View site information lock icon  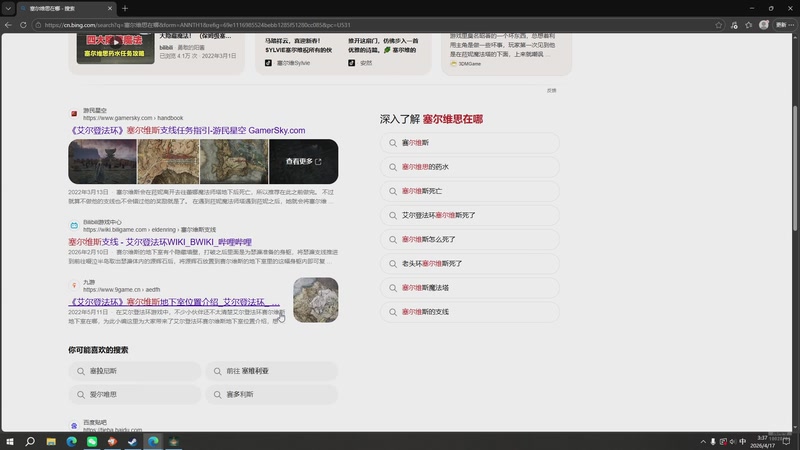pyautogui.click(x=38, y=24)
